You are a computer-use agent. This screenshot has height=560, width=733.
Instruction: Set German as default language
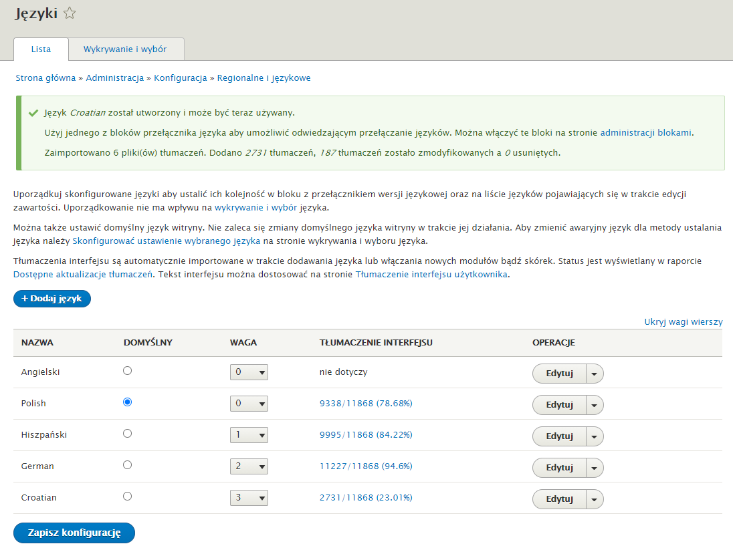click(127, 464)
